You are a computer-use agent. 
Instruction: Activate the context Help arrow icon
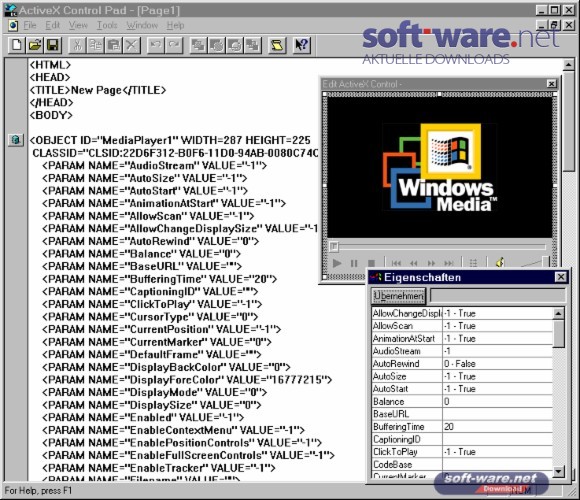(x=301, y=45)
